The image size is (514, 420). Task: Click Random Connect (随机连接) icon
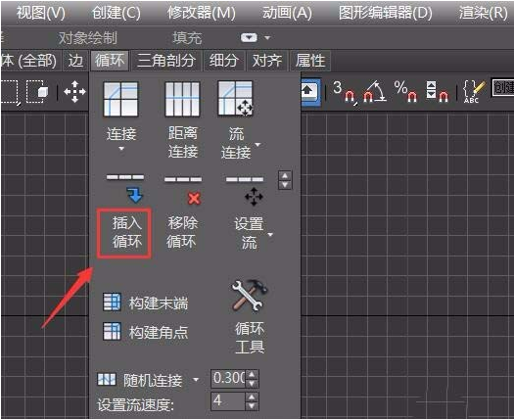click(107, 379)
